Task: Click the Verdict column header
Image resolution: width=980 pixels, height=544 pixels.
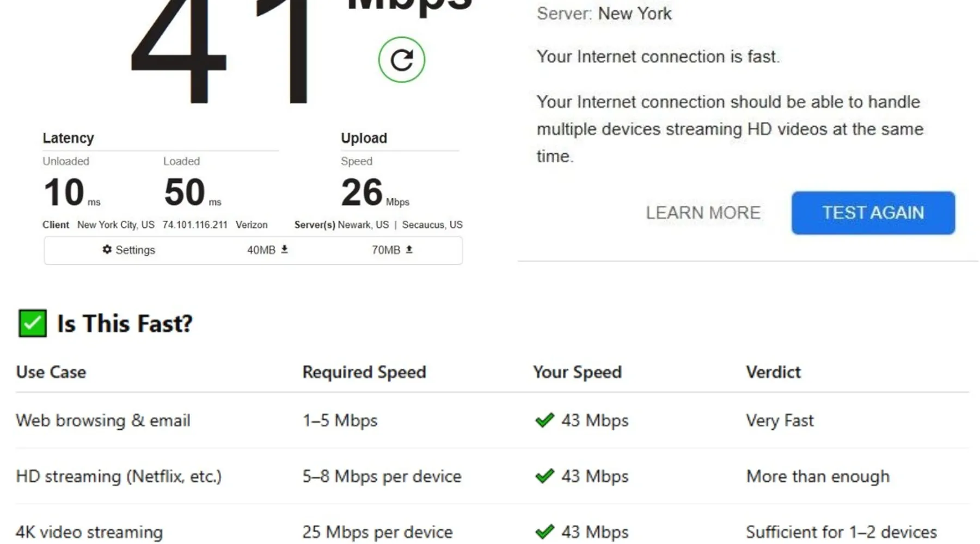Action: coord(773,372)
